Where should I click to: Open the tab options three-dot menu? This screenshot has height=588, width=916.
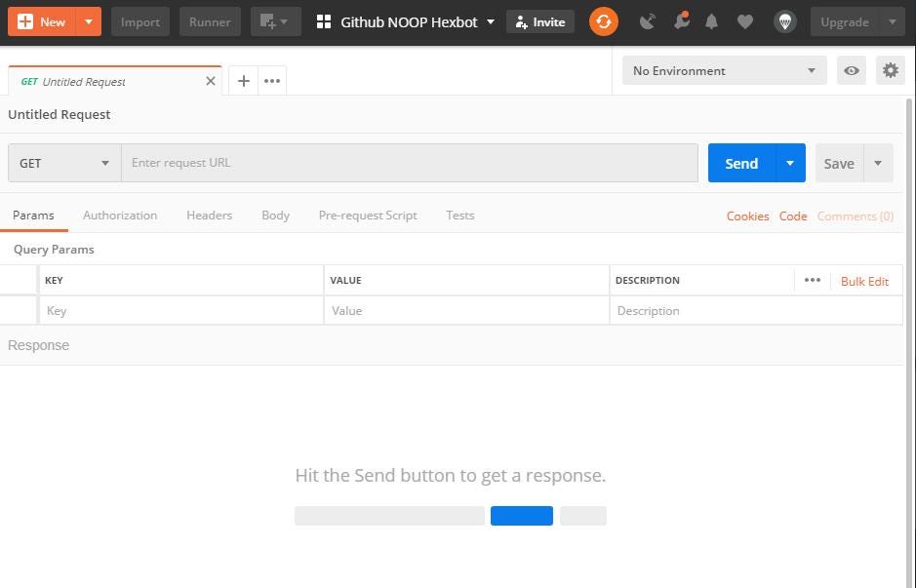point(272,81)
